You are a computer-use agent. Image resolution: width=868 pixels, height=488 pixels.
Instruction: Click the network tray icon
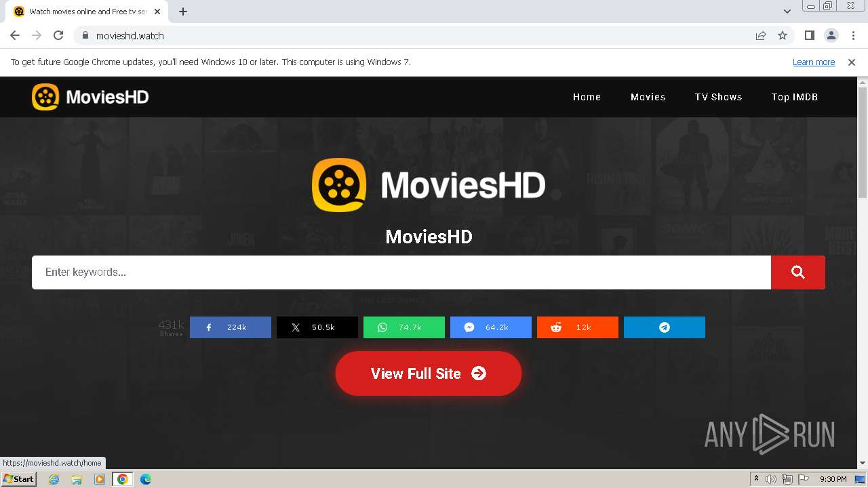click(787, 479)
